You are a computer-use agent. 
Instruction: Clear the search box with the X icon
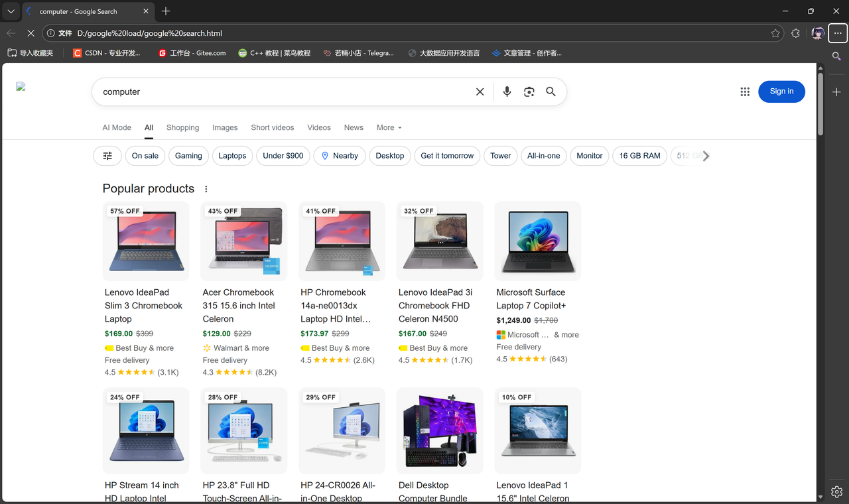click(x=480, y=92)
